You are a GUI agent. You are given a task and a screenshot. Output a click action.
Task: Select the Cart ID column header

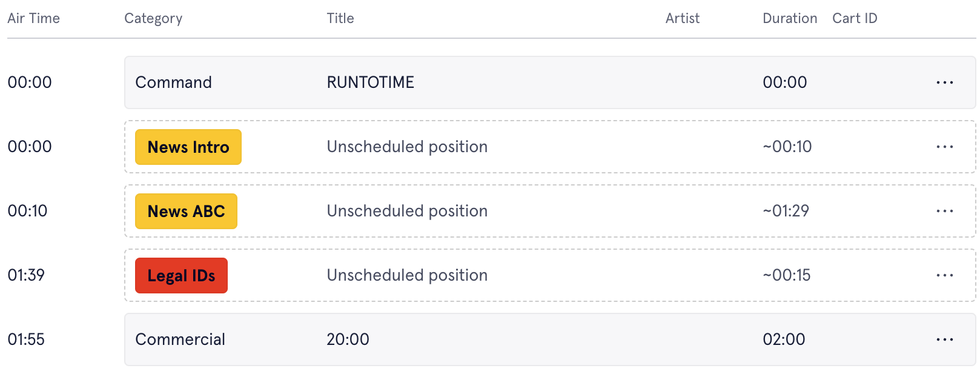(855, 18)
